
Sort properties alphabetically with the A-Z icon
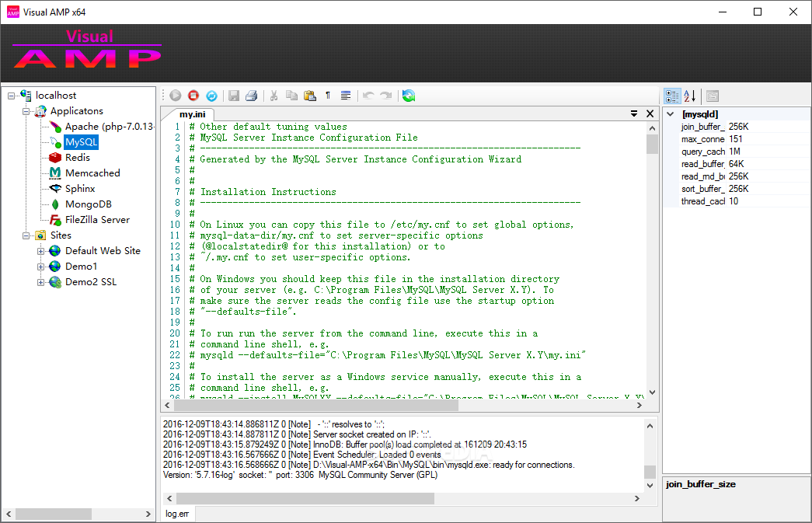[x=690, y=96]
